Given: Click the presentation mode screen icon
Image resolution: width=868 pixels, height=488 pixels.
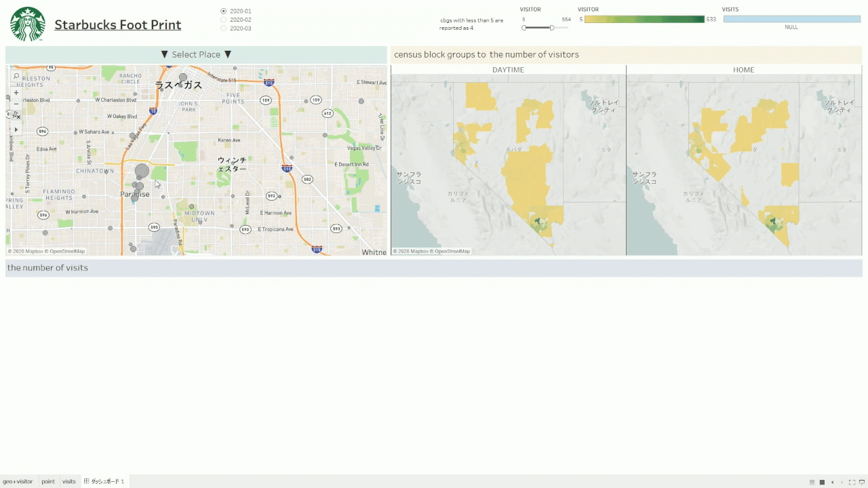Looking at the screenshot, I should point(861,482).
